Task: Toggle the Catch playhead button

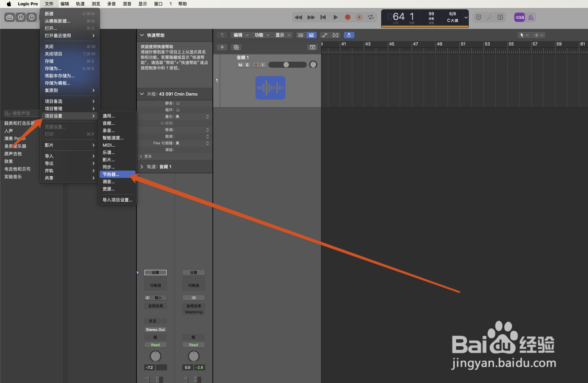Action: [349, 35]
